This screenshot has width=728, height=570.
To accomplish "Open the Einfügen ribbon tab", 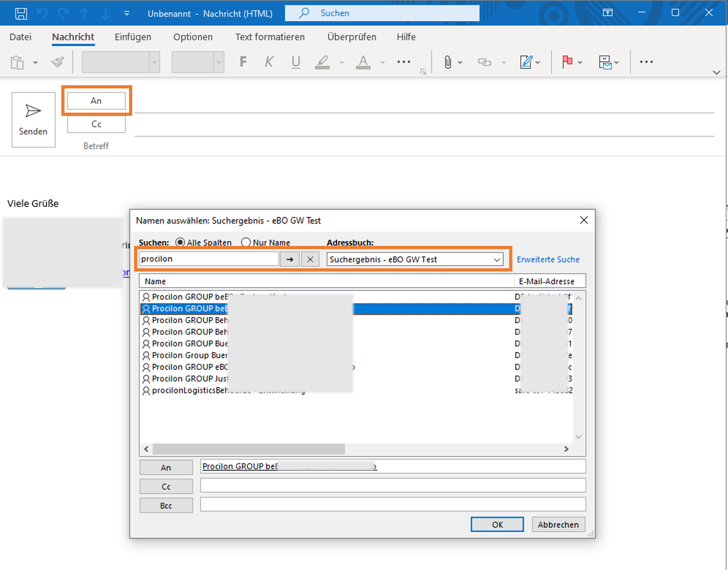I will [x=133, y=37].
